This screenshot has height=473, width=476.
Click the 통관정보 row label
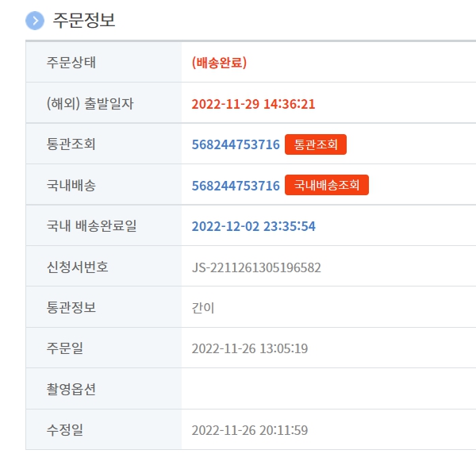pos(71,307)
